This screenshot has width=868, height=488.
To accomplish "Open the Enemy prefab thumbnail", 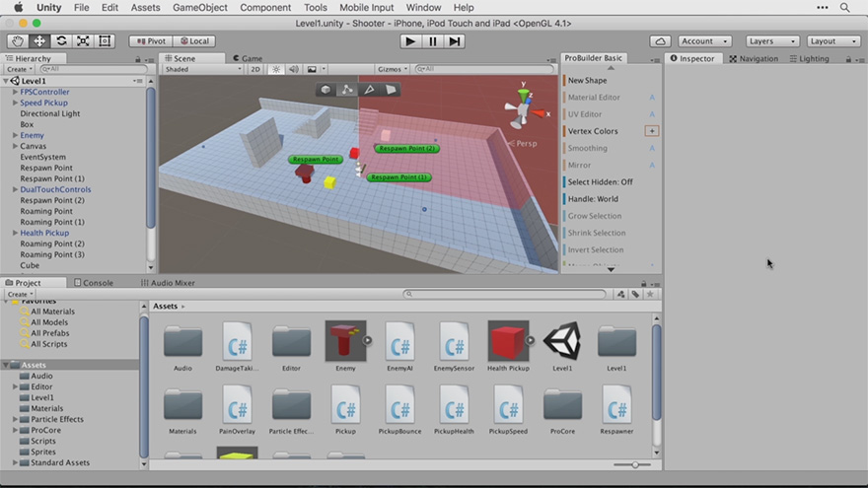I will pos(345,341).
